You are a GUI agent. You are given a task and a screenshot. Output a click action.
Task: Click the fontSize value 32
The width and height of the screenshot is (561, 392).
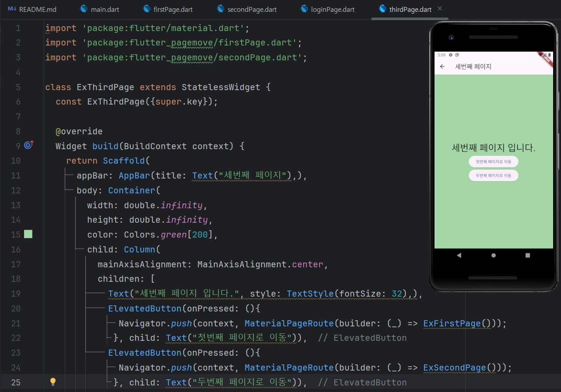(397, 294)
